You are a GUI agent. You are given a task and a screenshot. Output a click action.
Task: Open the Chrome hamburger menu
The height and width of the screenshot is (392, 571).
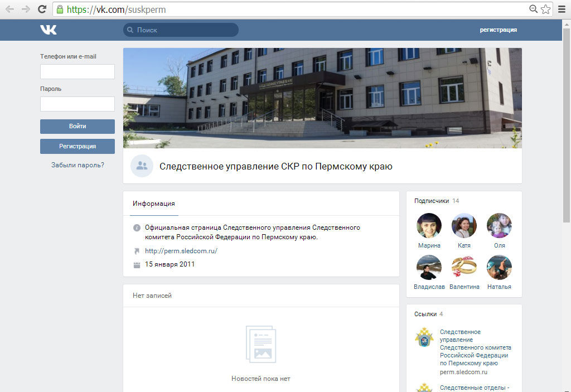click(x=562, y=9)
